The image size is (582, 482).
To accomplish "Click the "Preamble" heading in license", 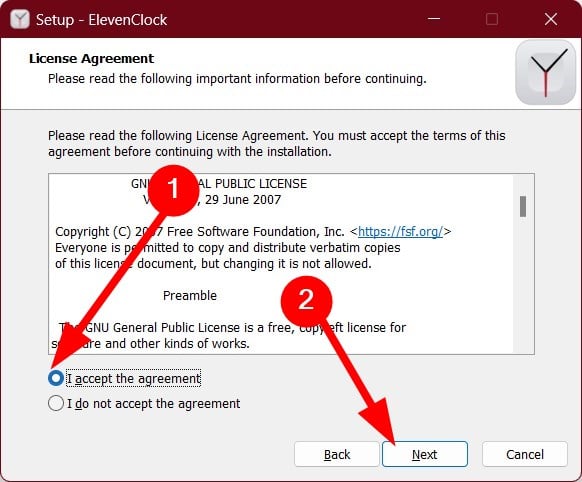I will tap(190, 295).
